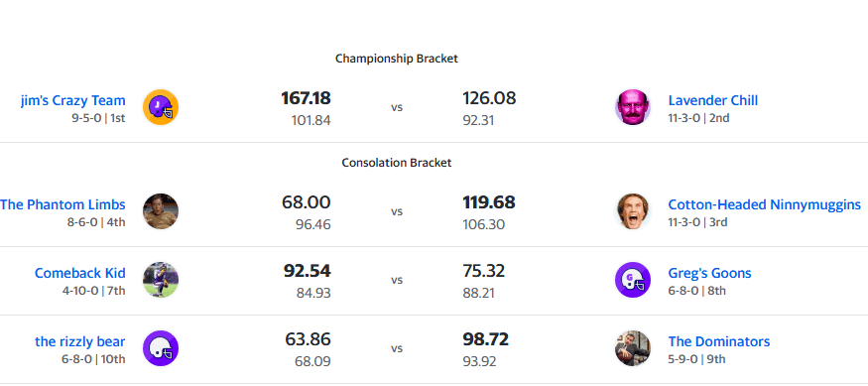
Task: Open Lavender Chill team page
Action: [x=713, y=101]
